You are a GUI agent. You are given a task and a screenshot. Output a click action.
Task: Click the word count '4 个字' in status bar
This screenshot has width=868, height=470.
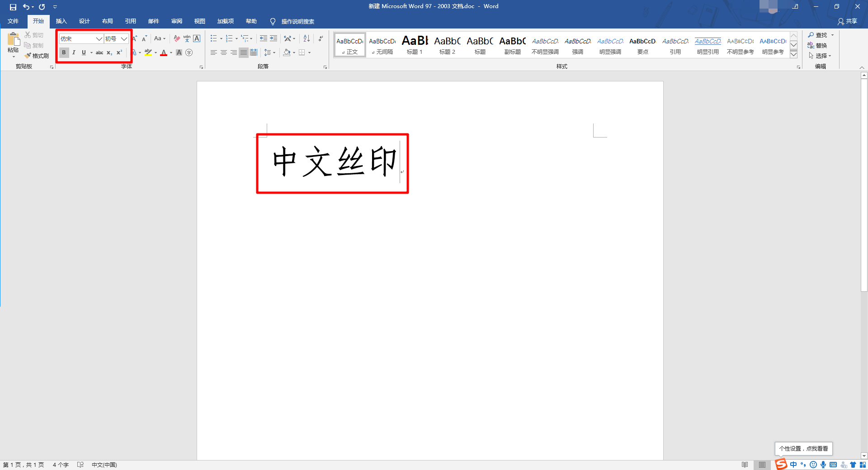click(x=61, y=465)
